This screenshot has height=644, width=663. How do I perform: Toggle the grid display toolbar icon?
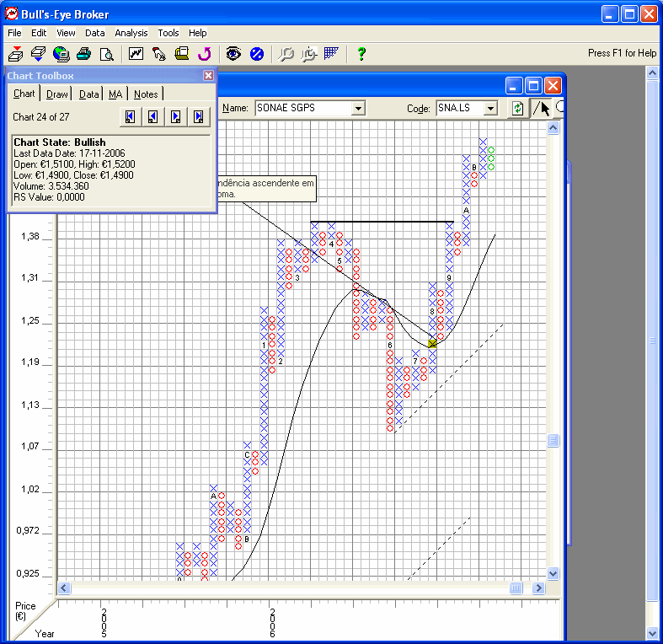pyautogui.click(x=331, y=54)
